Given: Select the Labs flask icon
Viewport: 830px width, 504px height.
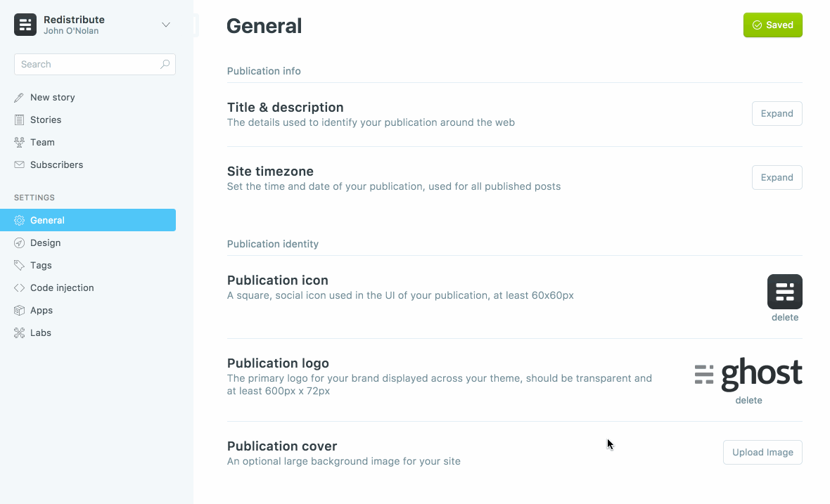Looking at the screenshot, I should click(x=19, y=332).
